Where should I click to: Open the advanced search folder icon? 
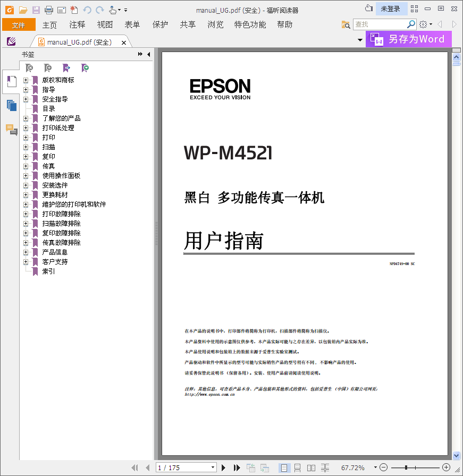click(x=346, y=24)
